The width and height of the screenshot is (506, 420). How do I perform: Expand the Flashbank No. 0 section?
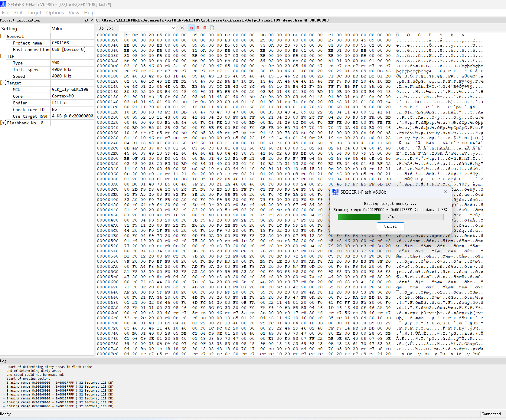[3, 123]
